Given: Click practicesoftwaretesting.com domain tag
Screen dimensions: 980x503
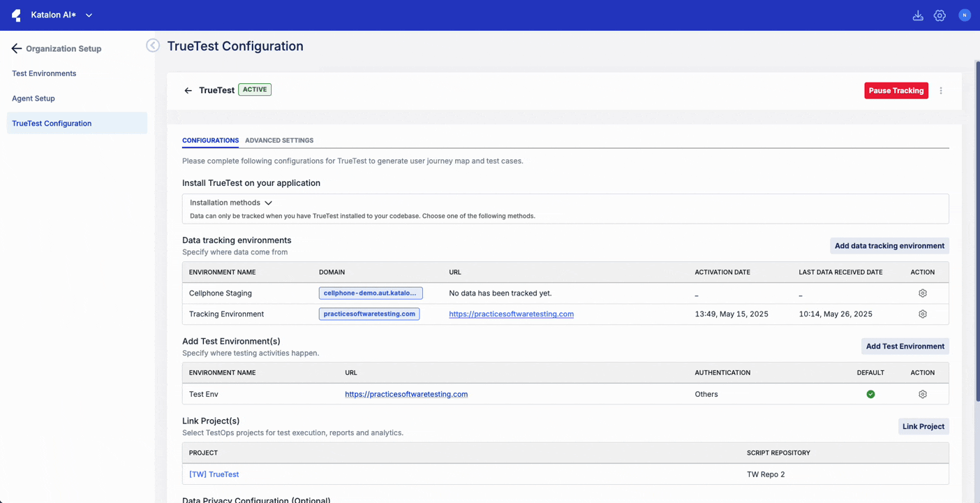Looking at the screenshot, I should (369, 314).
